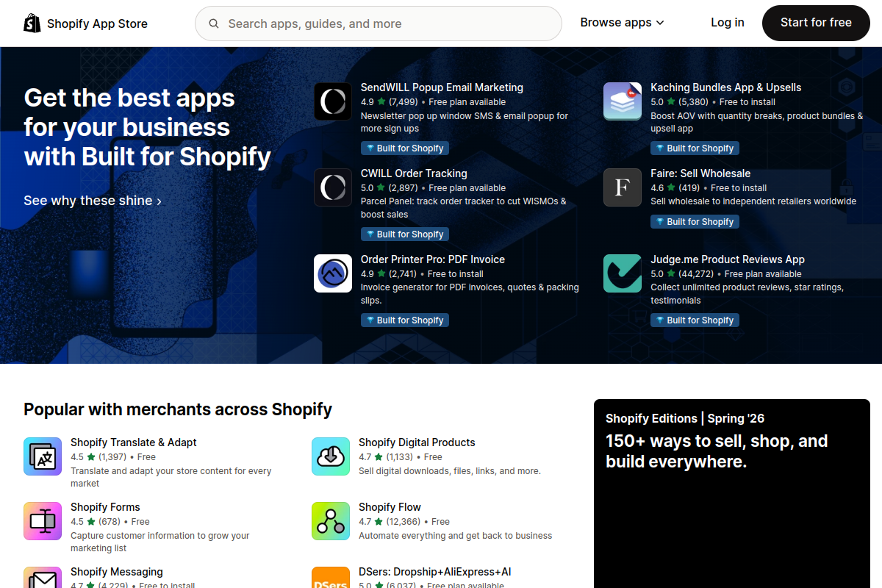Click 'Sell digital downloads, files, links, and more.' text
Viewport: 882px width, 588px height.
450,471
